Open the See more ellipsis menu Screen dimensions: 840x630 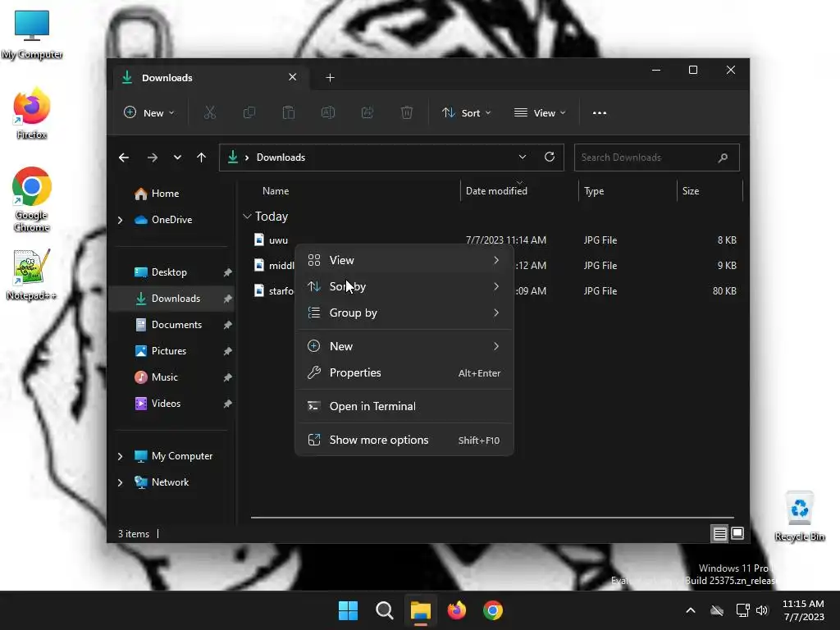click(600, 113)
